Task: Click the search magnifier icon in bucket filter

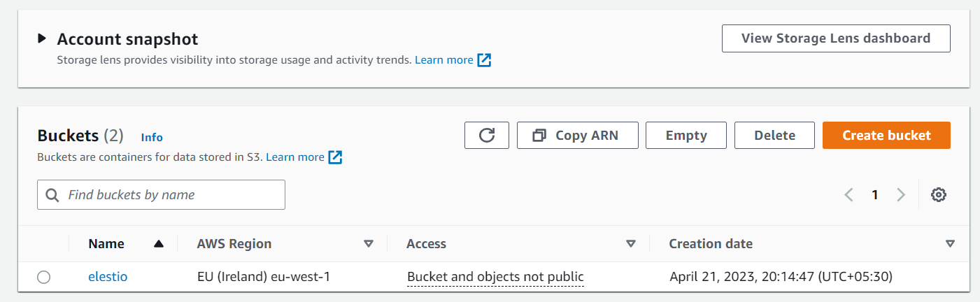Action: click(x=52, y=195)
